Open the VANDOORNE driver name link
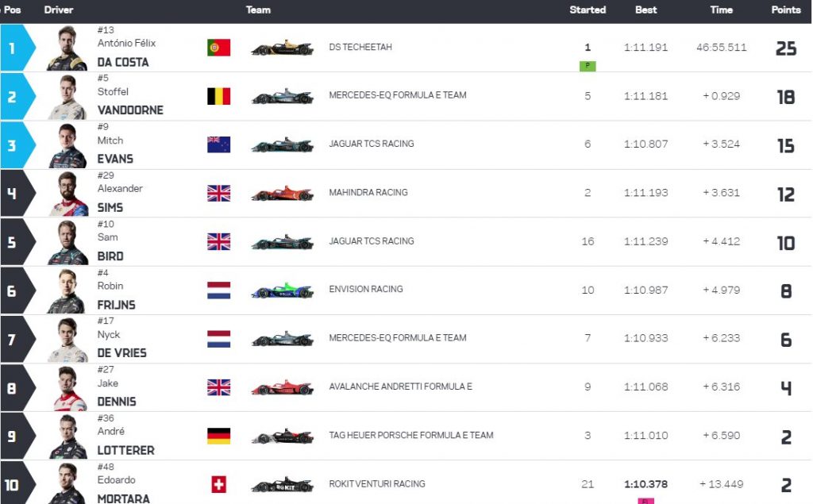The width and height of the screenshot is (813, 504). click(x=130, y=110)
